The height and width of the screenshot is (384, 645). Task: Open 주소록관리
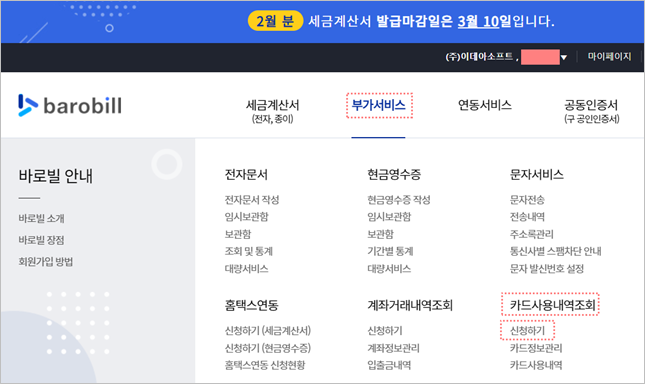coord(531,234)
